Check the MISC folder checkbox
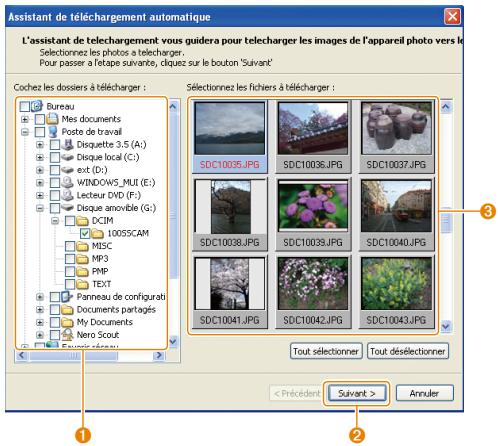 pyautogui.click(x=70, y=246)
